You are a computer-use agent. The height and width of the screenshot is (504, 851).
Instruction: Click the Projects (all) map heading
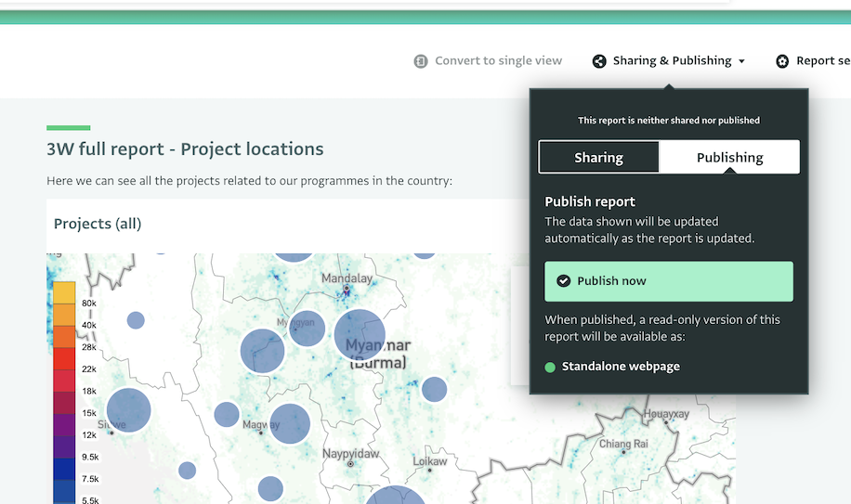click(98, 224)
